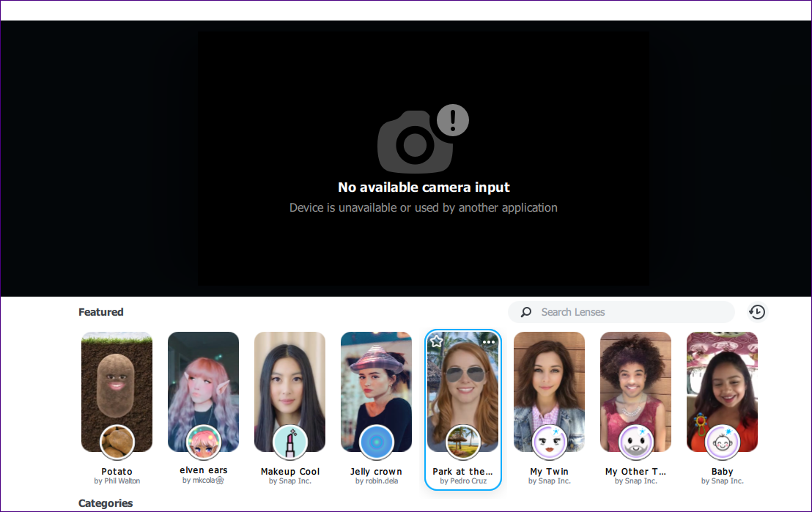The height and width of the screenshot is (512, 812).
Task: Click the Baby lens circle icon
Action: click(x=722, y=442)
